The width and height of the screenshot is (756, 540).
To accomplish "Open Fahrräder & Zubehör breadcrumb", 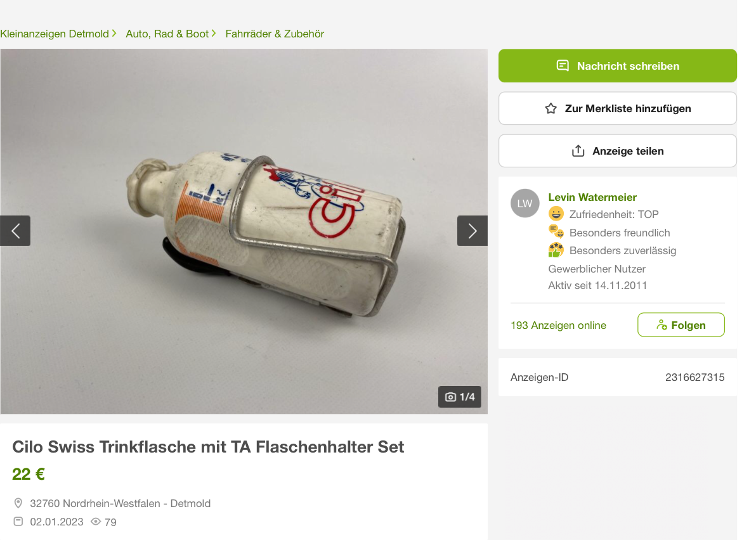I will 275,34.
